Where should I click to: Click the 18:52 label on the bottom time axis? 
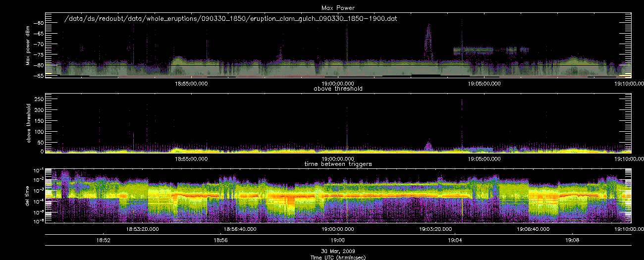(103, 240)
